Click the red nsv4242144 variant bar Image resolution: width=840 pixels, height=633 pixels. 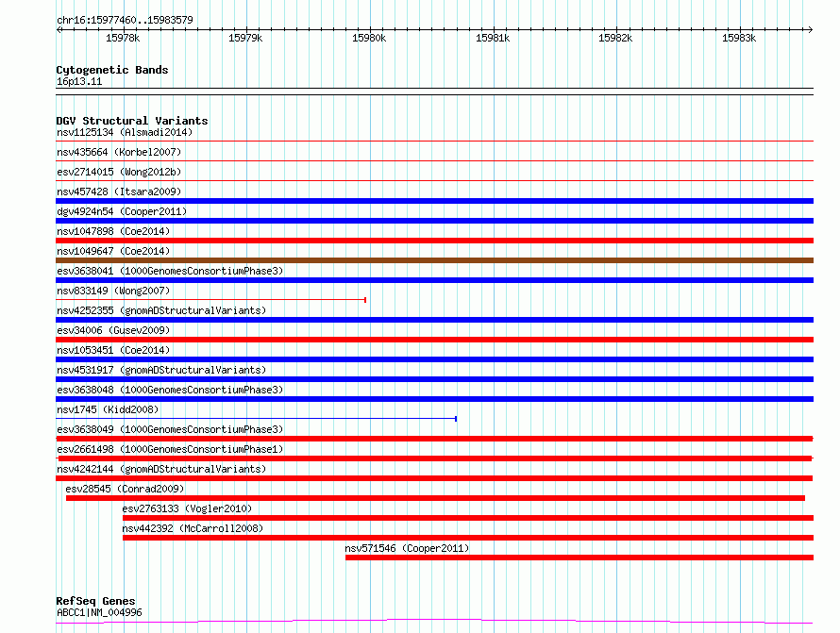point(434,478)
